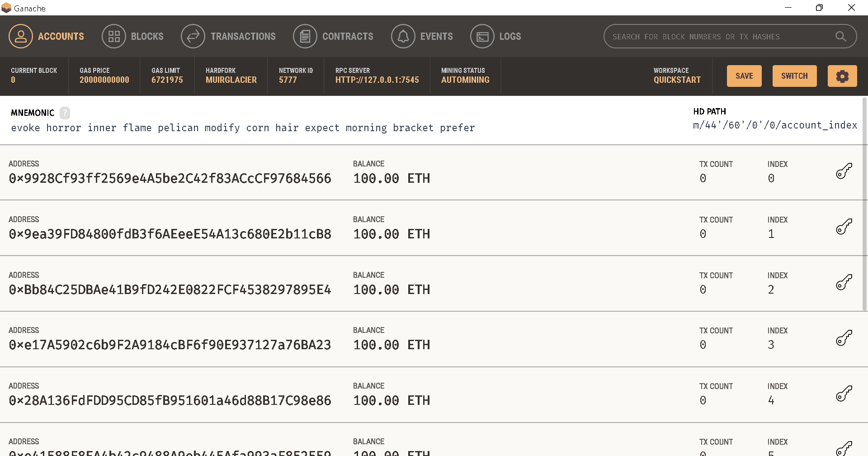Open the Transactions tab
The width and height of the screenshot is (868, 456).
(228, 36)
